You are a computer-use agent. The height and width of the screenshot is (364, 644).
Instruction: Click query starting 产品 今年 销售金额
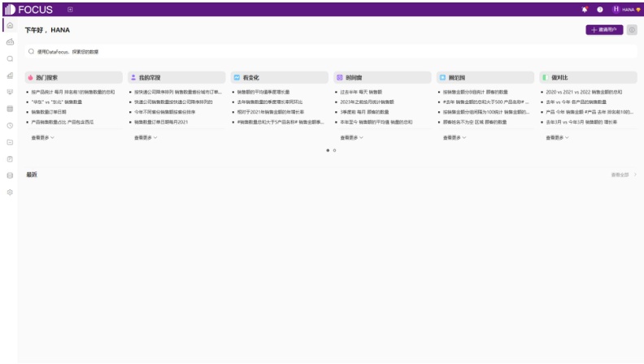590,112
